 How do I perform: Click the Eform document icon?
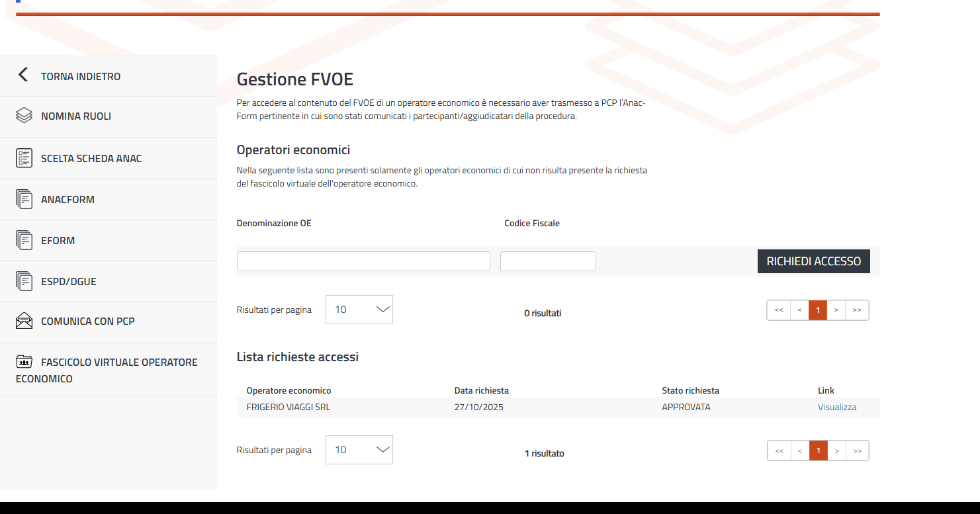tap(24, 240)
